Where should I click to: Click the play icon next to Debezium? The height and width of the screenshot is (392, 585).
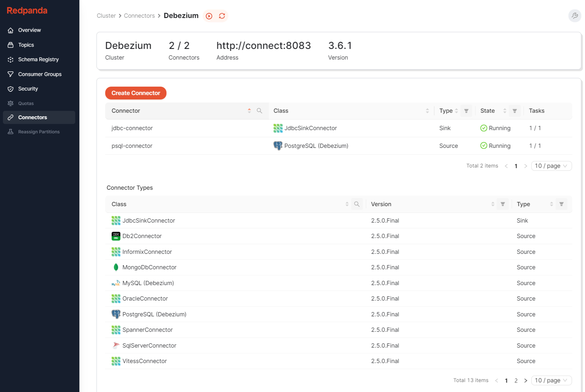click(209, 16)
